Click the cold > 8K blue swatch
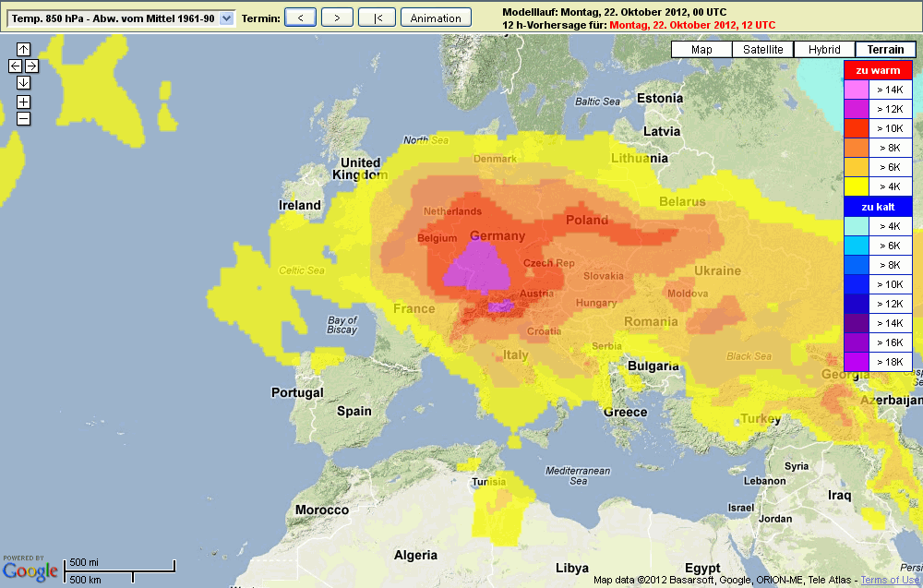The width and height of the screenshot is (923, 588). point(857,265)
